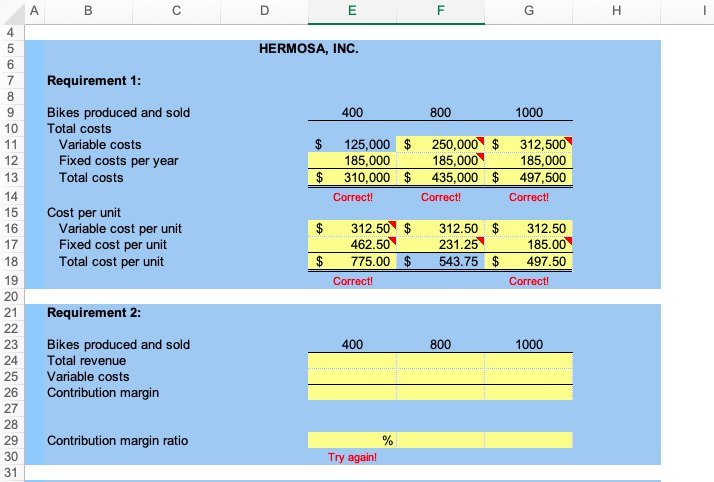Screen dimensions: 714x482
Task: Click Contribution margin input for 1000 bikes
Action: point(529,392)
